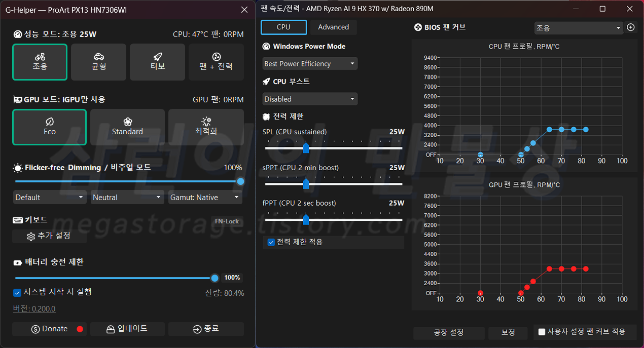The height and width of the screenshot is (348, 644).
Task: Click the 보정 calibrate button
Action: click(508, 333)
